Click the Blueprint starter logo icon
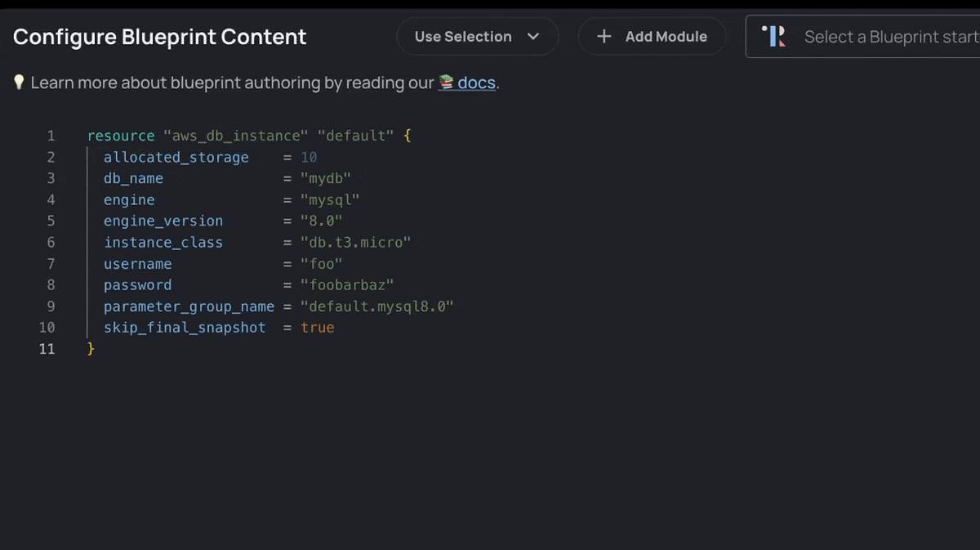The width and height of the screenshot is (980, 550). (773, 37)
